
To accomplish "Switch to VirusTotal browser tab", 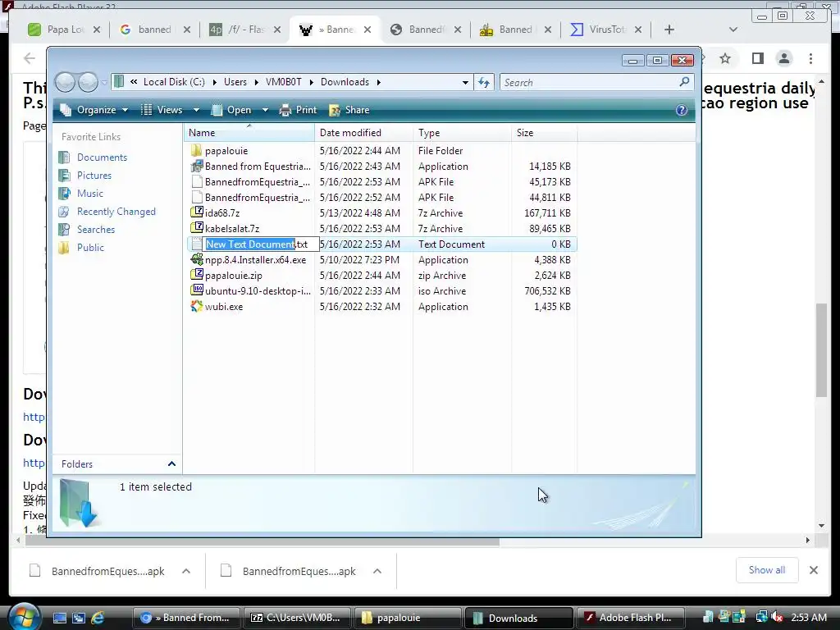I will [x=606, y=30].
